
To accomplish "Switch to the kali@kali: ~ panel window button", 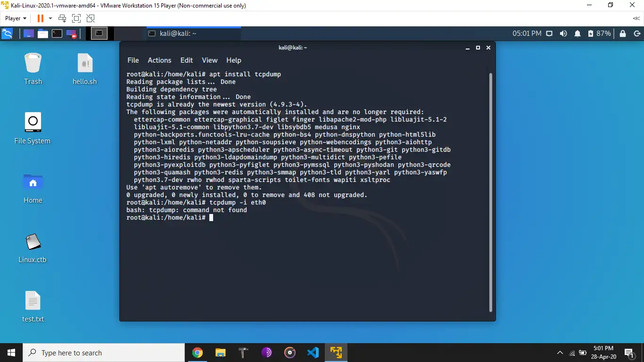I will (193, 33).
